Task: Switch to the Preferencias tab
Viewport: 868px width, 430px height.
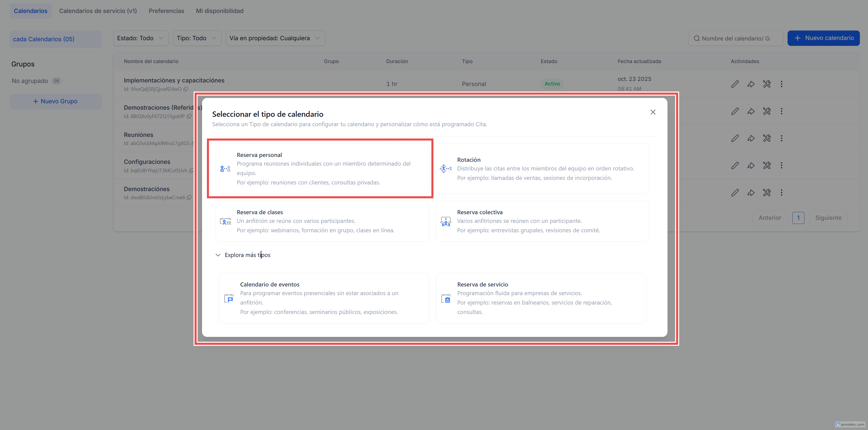Action: click(x=166, y=11)
